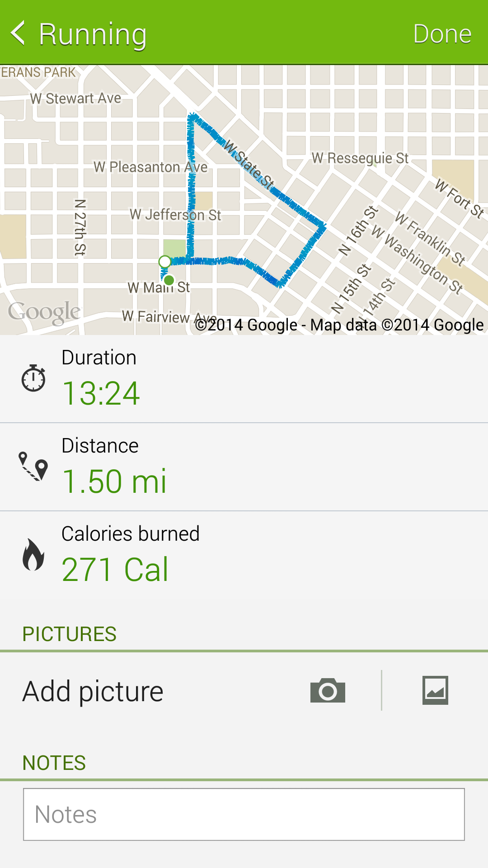Viewport: 488px width, 868px height.
Task: Tap the green route end marker
Action: point(169,280)
